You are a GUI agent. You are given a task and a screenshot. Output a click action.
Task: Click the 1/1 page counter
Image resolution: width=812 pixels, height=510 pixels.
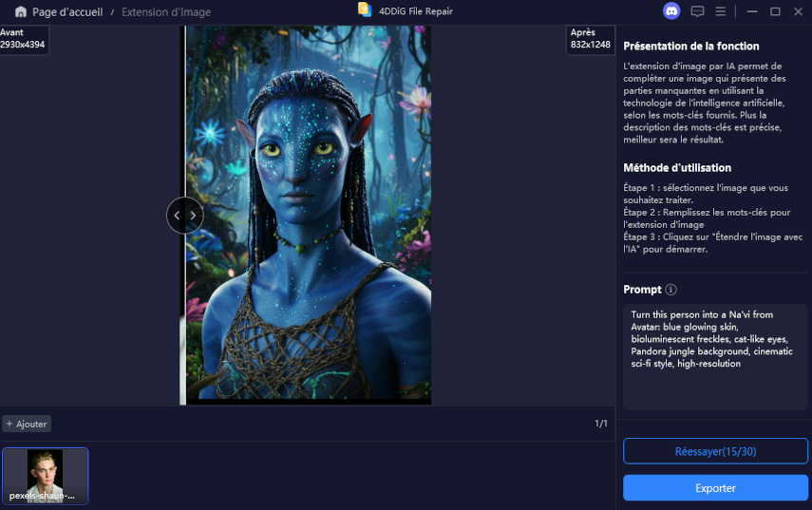coord(601,424)
